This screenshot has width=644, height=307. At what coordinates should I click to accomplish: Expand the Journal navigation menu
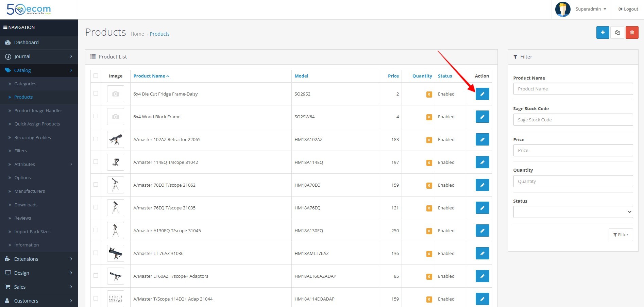click(39, 56)
